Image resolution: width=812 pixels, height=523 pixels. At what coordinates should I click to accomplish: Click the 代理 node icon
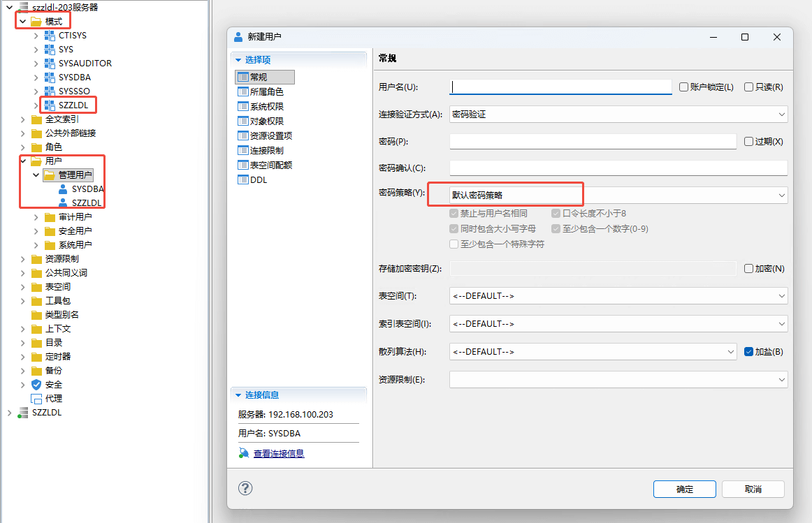point(36,399)
